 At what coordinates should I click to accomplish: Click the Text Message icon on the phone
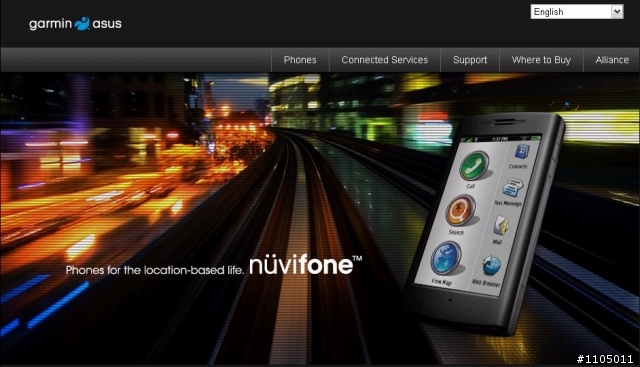513,188
